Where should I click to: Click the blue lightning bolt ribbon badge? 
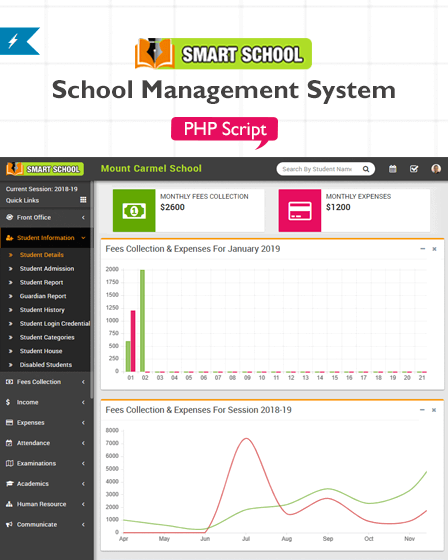20,41
